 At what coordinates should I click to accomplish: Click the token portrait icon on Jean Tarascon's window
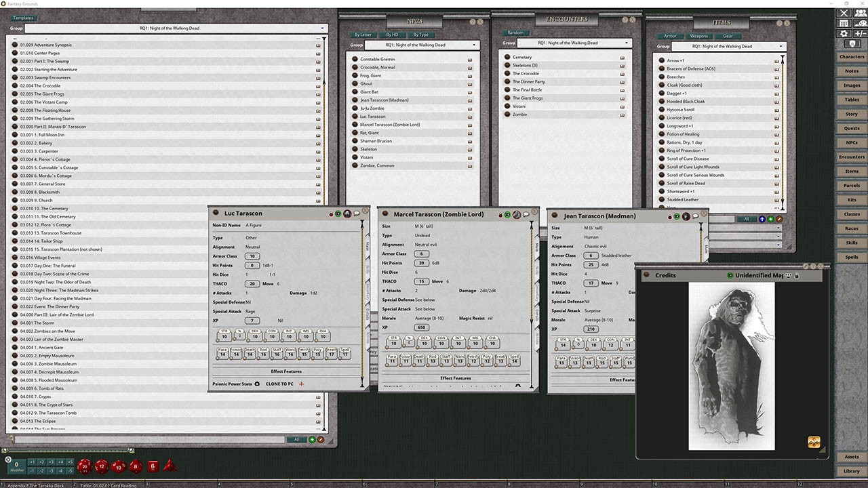(686, 216)
